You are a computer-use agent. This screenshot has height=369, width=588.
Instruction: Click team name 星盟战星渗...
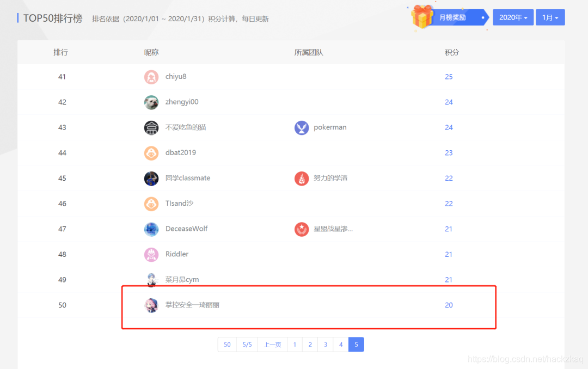(333, 229)
